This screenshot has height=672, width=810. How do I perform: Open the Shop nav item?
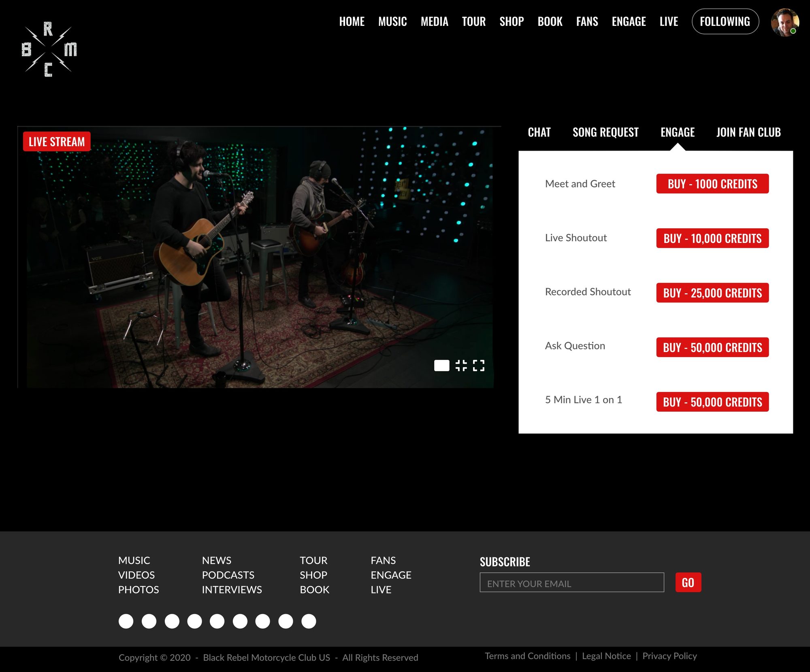tap(512, 21)
